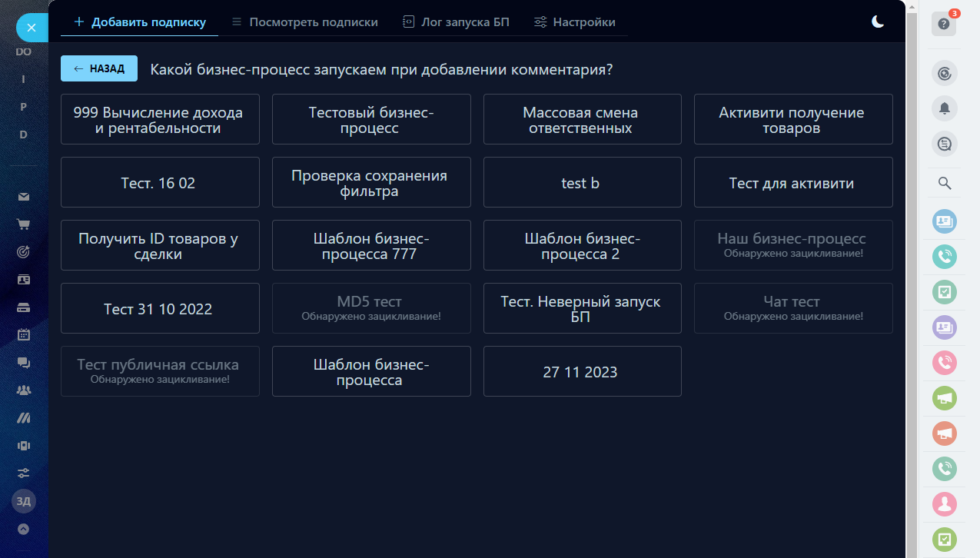The image size is (980, 558).
Task: Open the calendar icon in the left sidebar
Action: 24,335
